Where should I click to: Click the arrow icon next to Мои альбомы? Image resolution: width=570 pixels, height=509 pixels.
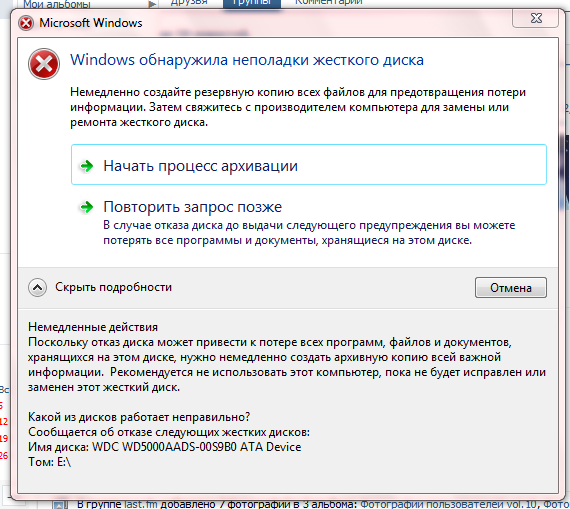click(152, 4)
